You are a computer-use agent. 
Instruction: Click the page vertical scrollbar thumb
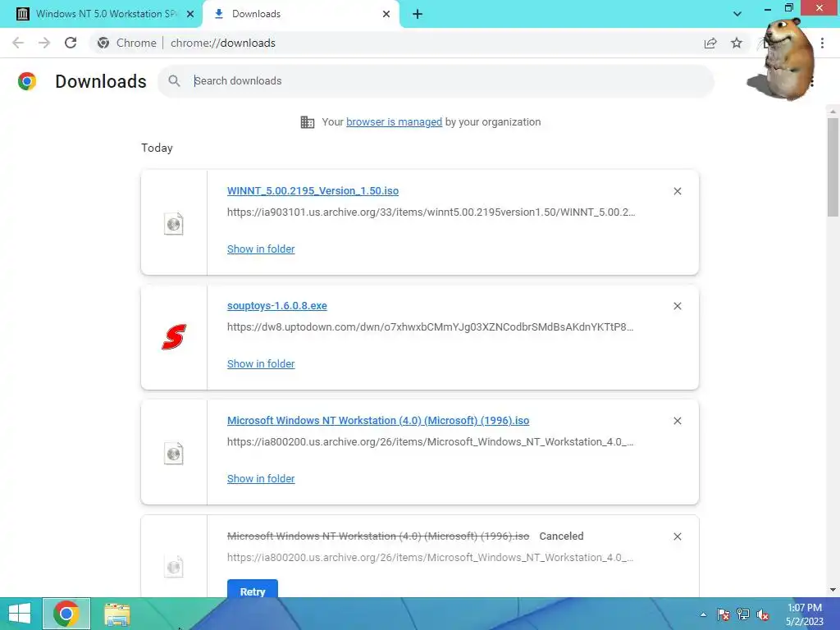pos(833,167)
